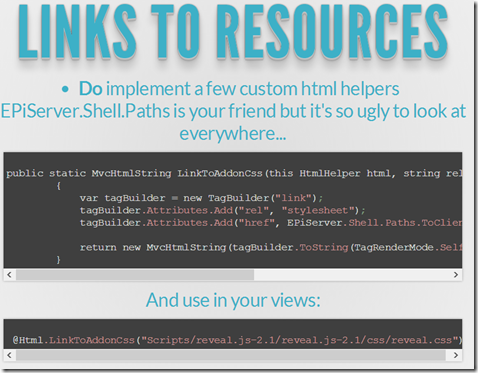Viewport: 478px width, 373px height.
Task: Click the @Html.LinkToAddonCss code line
Action: click(237, 340)
